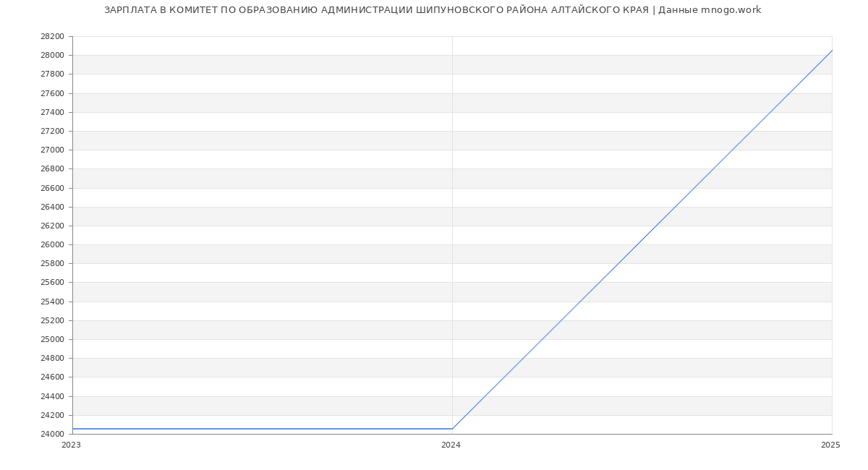
Task: Click y-axis value 25000
Action: point(52,339)
